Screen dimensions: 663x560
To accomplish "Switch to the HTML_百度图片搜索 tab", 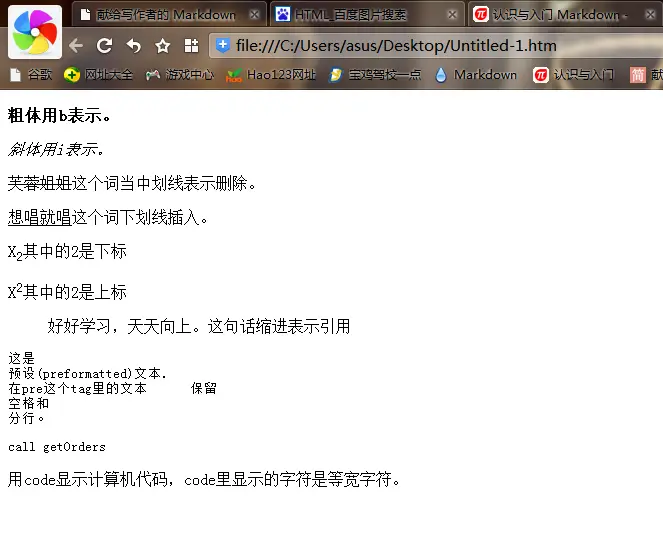I will [x=367, y=15].
